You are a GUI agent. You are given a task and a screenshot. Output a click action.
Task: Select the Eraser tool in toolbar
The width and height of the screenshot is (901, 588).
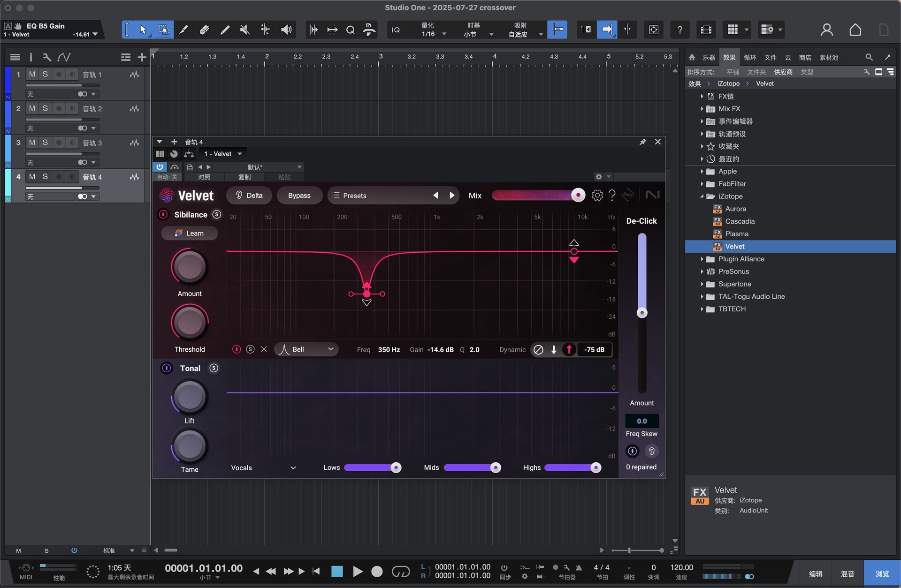click(204, 30)
